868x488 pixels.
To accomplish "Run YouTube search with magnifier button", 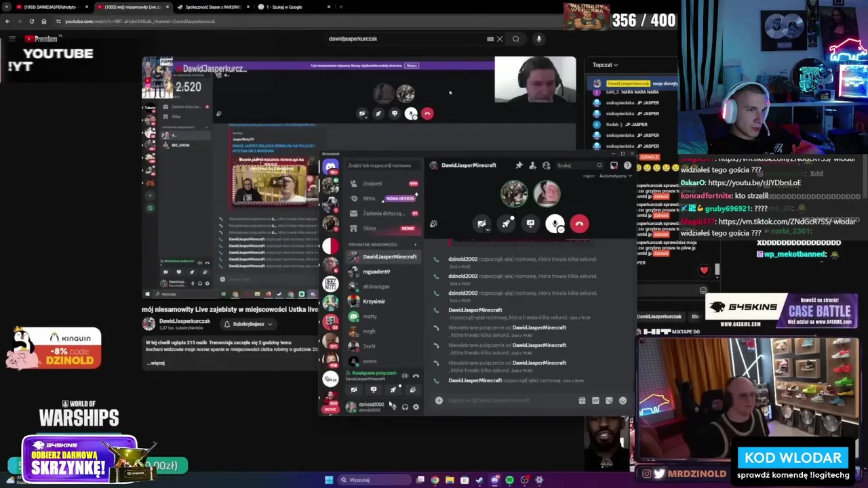I will [x=516, y=39].
